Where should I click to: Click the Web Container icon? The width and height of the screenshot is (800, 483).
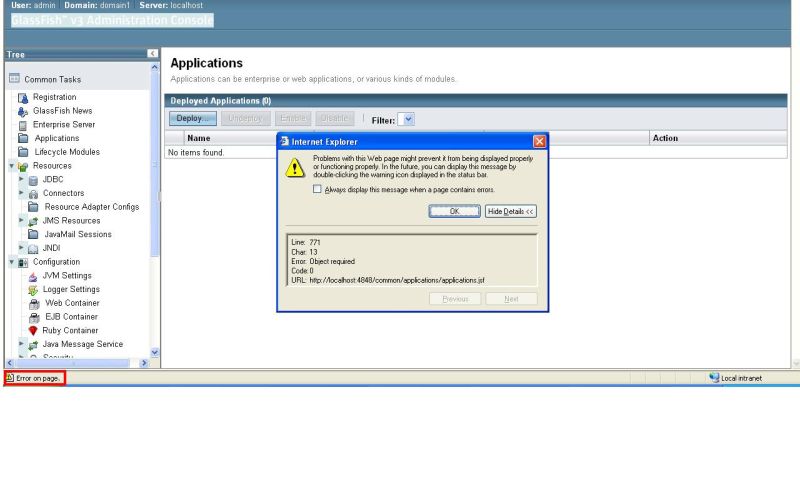click(34, 304)
